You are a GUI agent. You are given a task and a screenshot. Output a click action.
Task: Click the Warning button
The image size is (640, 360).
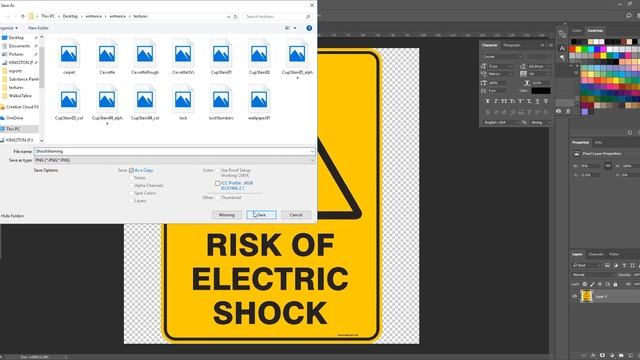tap(227, 215)
